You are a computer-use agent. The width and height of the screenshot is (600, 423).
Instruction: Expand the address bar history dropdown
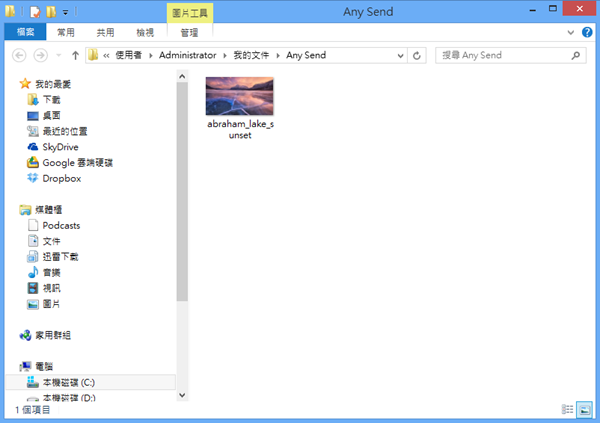(400, 56)
